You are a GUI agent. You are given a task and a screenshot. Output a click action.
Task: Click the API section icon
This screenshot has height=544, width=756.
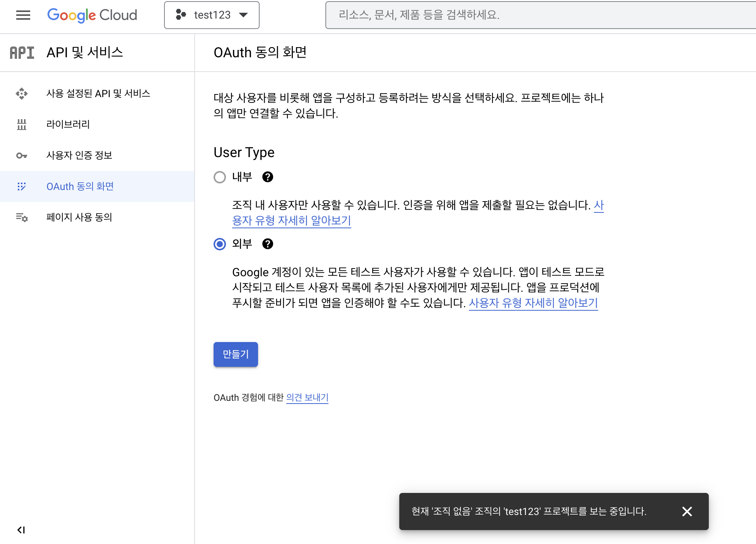[x=22, y=53]
